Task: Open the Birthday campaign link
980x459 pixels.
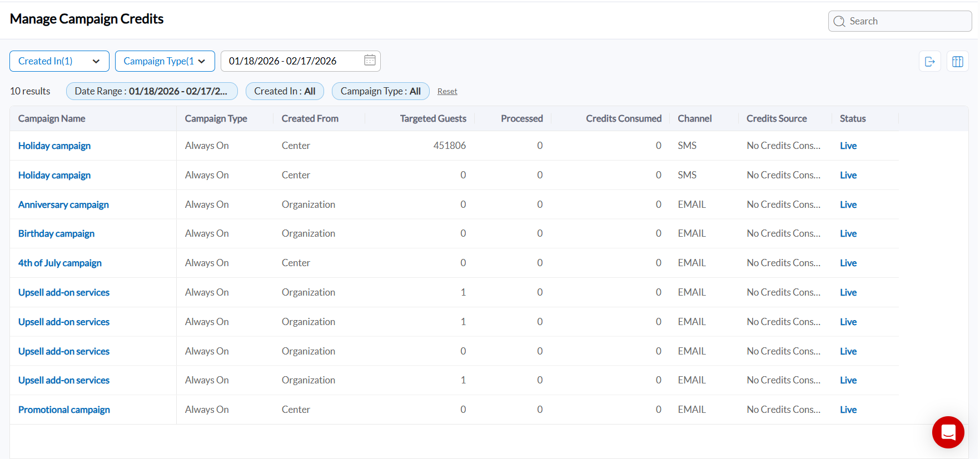Action: [56, 233]
